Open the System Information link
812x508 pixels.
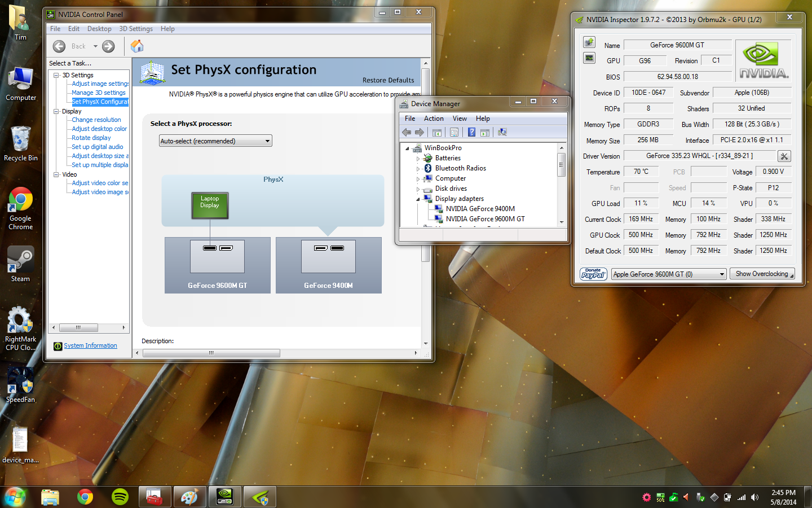click(90, 345)
